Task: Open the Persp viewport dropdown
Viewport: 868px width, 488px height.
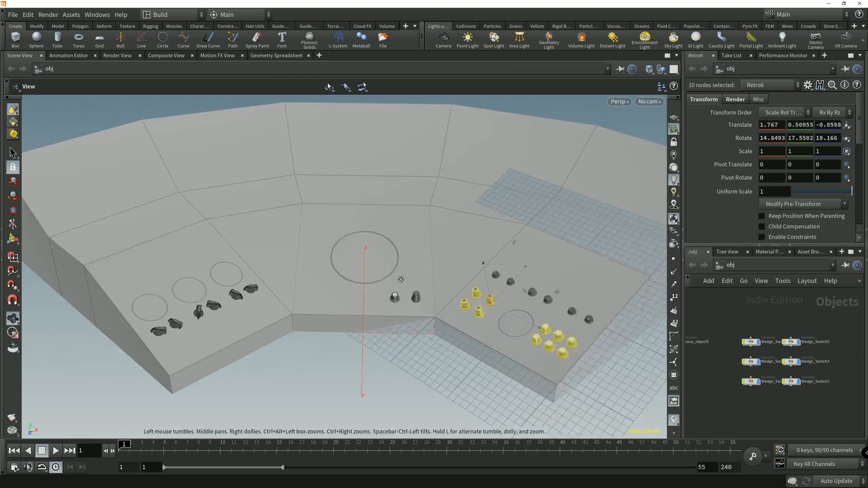Action: pos(619,102)
